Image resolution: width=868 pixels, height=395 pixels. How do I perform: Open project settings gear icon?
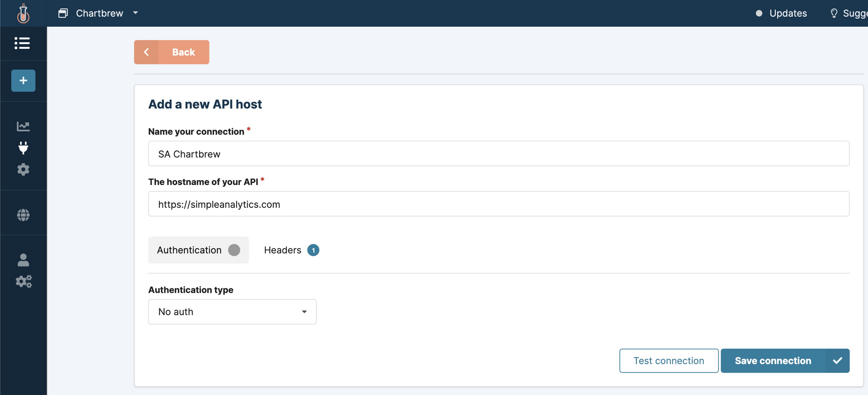[x=23, y=169]
